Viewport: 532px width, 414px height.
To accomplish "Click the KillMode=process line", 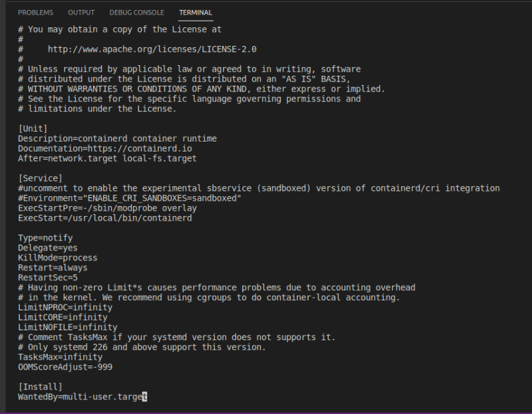I will (x=57, y=258).
